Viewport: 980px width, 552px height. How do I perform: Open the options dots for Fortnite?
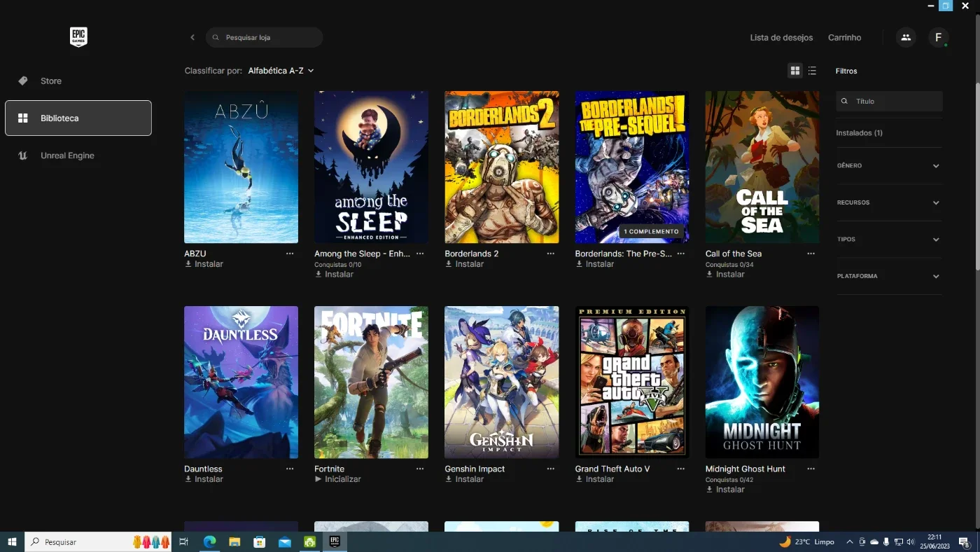pos(420,469)
